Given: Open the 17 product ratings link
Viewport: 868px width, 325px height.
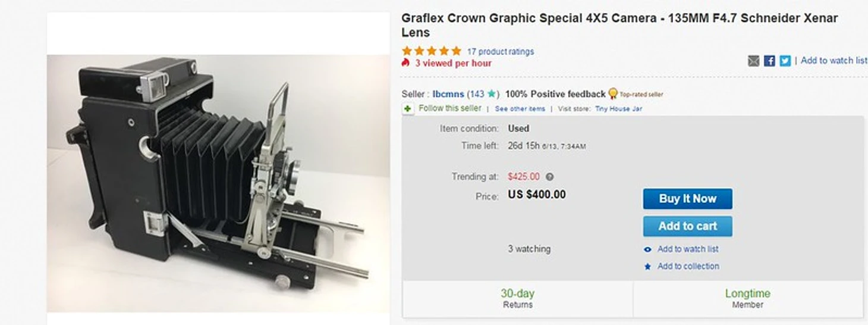Looking at the screenshot, I should pos(501,51).
